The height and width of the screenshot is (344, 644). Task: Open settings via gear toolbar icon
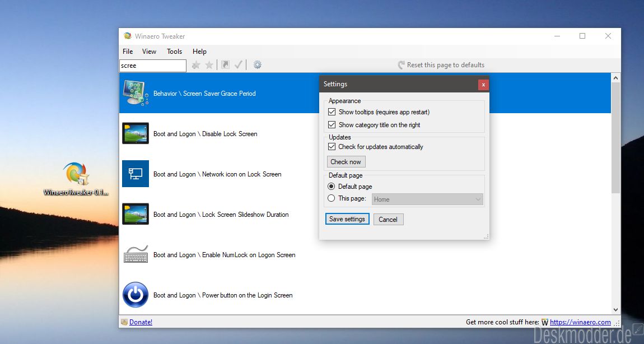pyautogui.click(x=258, y=64)
